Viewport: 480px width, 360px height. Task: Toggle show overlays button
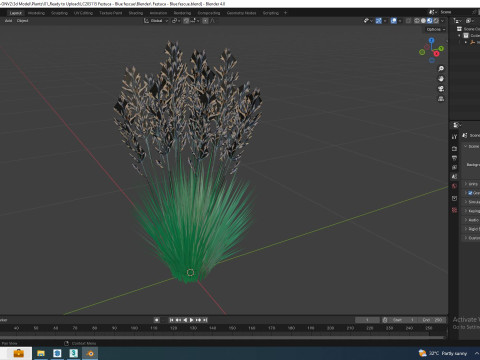(x=394, y=21)
